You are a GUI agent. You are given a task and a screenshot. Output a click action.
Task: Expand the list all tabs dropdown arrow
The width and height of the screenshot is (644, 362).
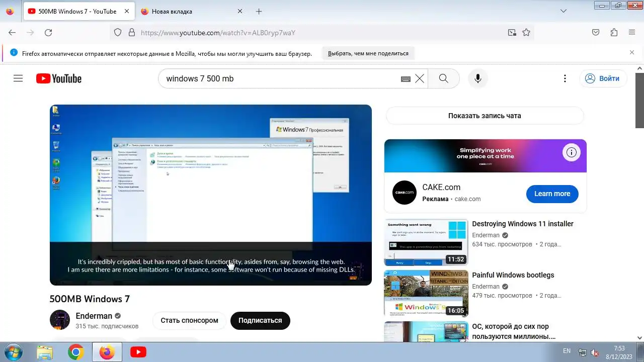563,11
